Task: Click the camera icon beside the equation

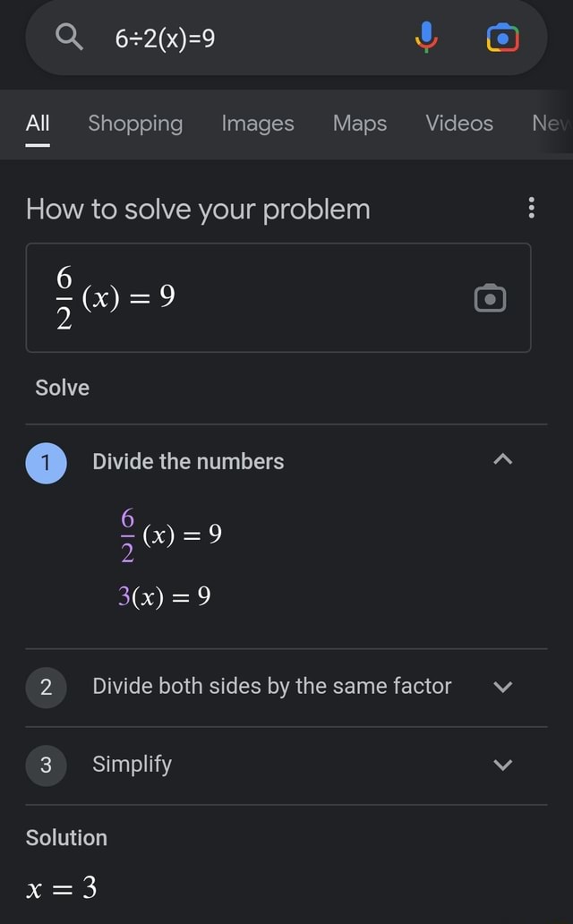Action: [489, 299]
